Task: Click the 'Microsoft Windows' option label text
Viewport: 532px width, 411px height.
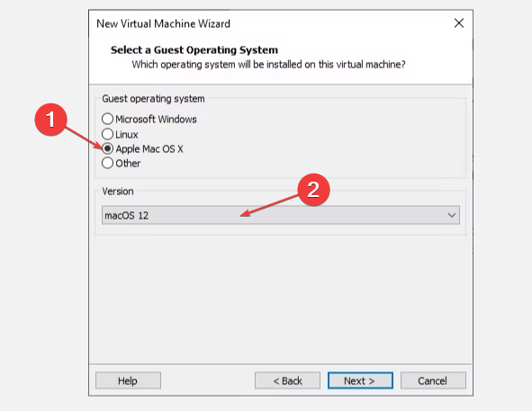Action: click(156, 119)
